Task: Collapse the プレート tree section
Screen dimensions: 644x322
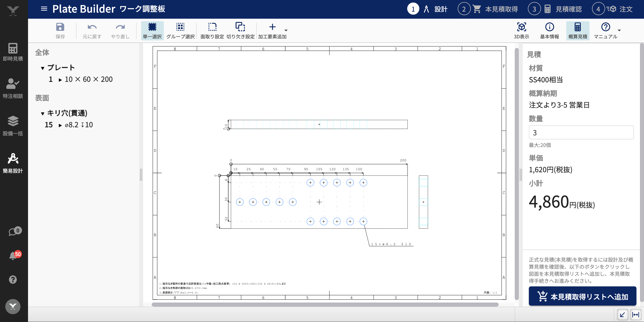Action: (42, 68)
